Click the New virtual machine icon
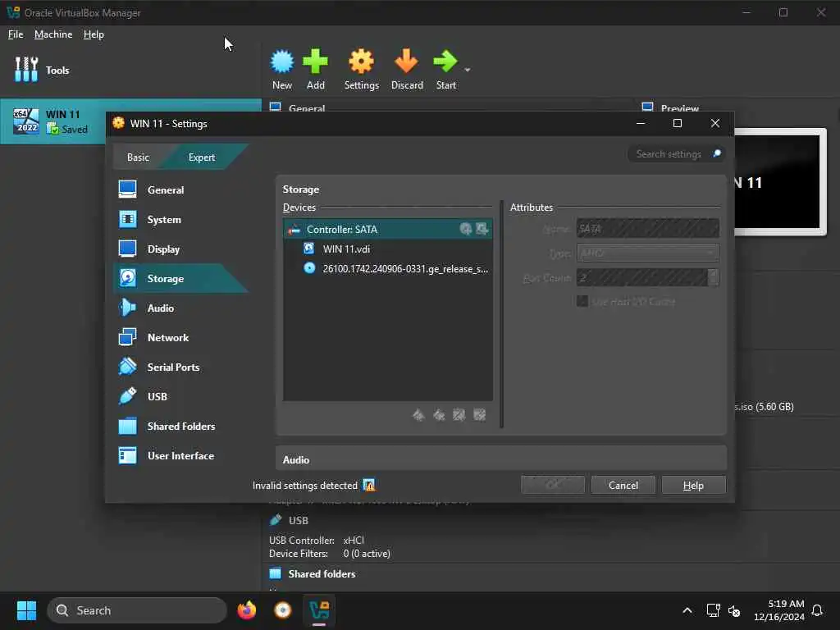This screenshot has height=630, width=840. 282,62
